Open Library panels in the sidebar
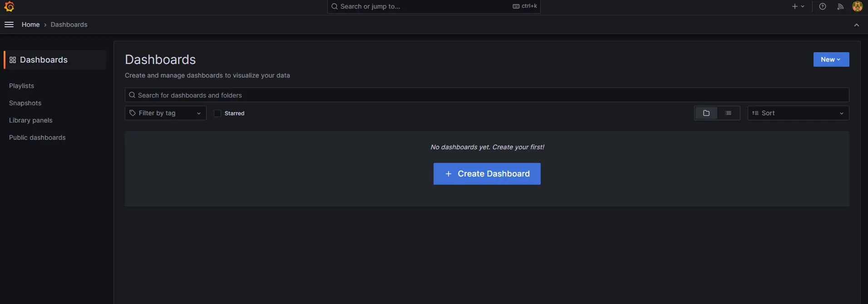Image resolution: width=868 pixels, height=304 pixels. tap(30, 120)
